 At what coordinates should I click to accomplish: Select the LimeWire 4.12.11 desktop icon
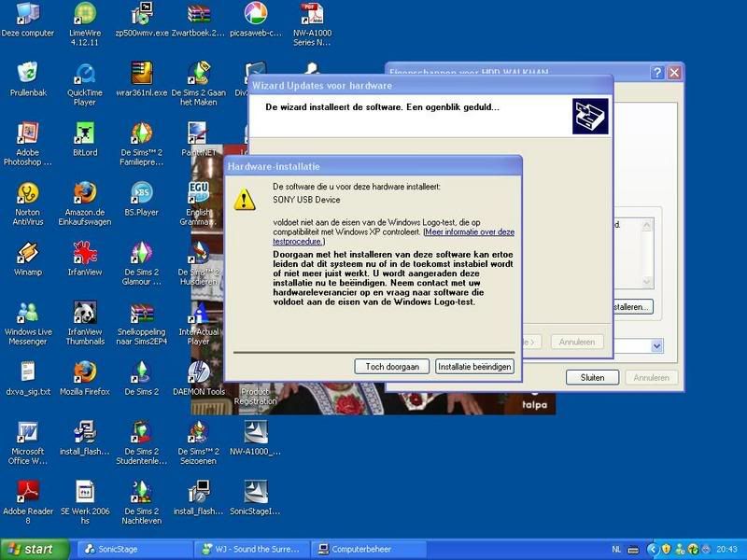(85, 24)
